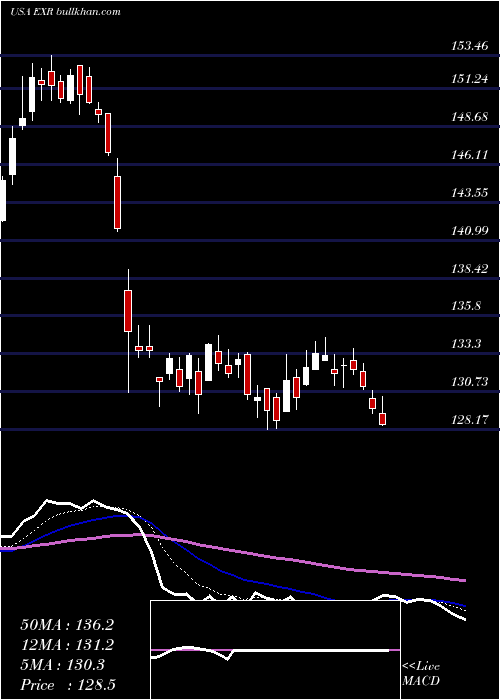Click the 130.73 price level label
Image resolution: width=500 pixels, height=700 pixels.
coord(470,382)
